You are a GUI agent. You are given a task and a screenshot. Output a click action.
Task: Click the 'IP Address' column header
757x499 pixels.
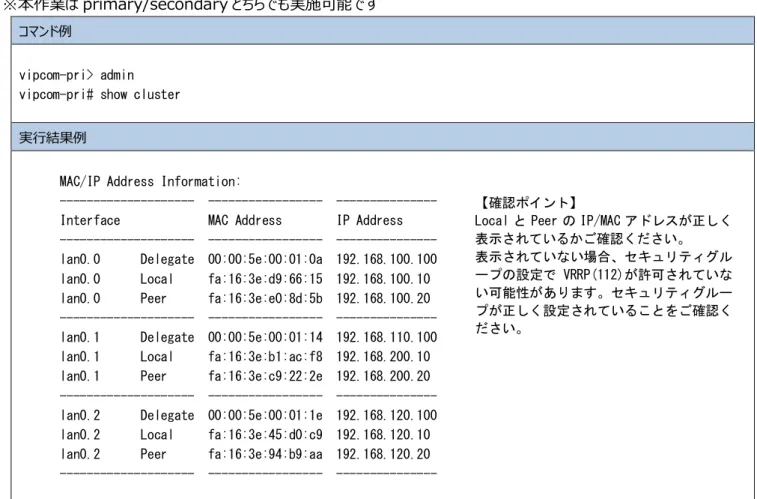tap(370, 221)
